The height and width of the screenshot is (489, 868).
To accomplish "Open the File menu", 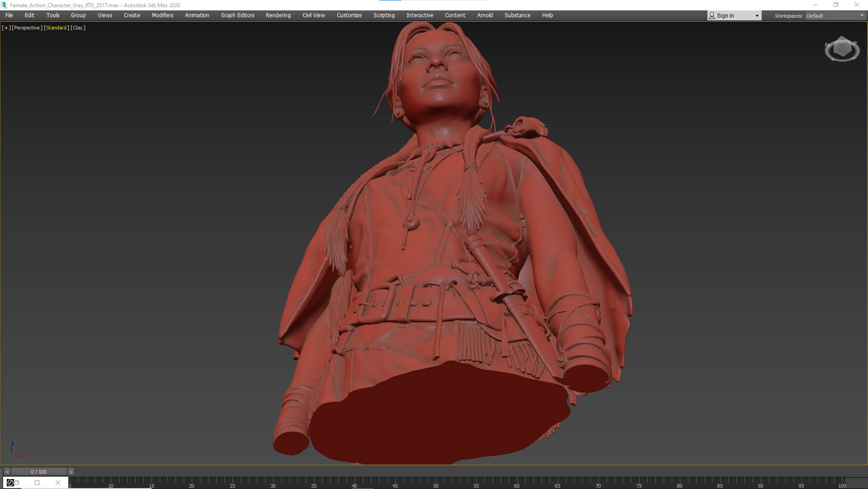I will 9,15.
